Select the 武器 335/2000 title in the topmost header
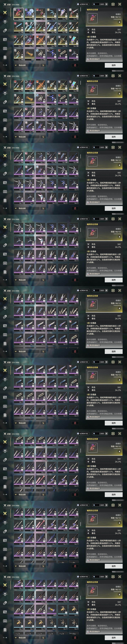127x644 pixels. pos(13,4)
